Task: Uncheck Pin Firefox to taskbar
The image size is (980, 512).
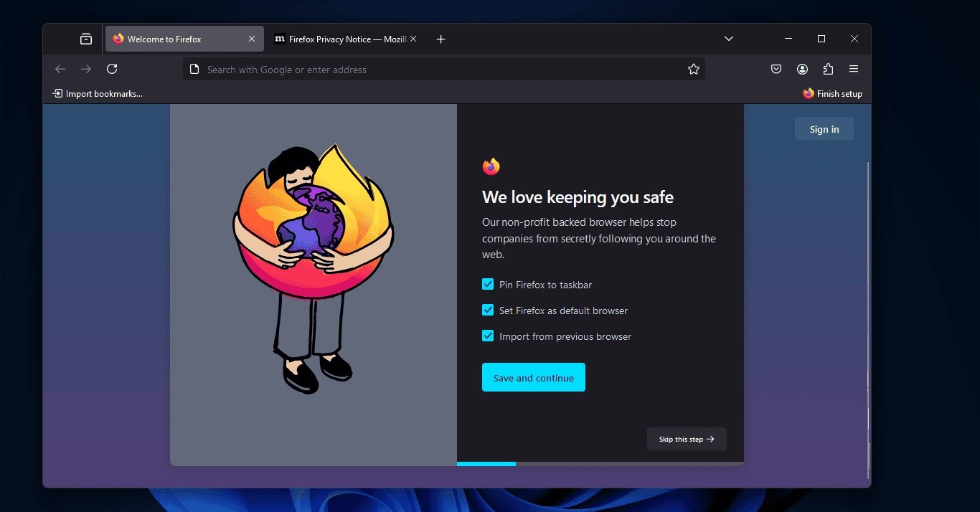Action: pyautogui.click(x=488, y=284)
